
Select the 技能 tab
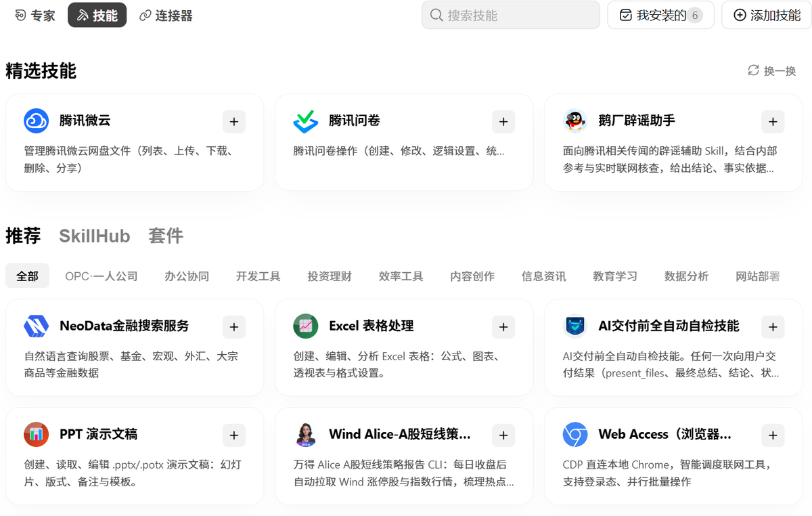[x=97, y=16]
